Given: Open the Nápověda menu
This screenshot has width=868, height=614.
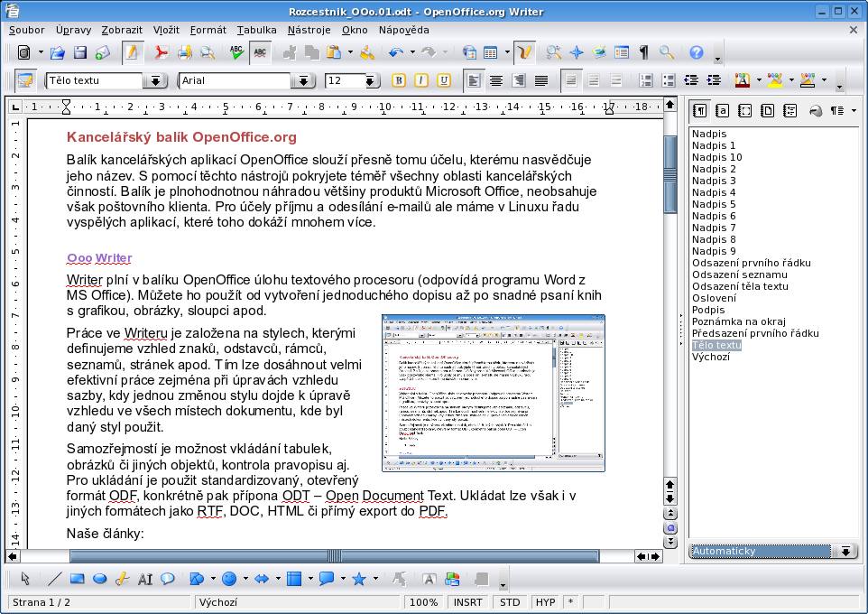Looking at the screenshot, I should (404, 30).
